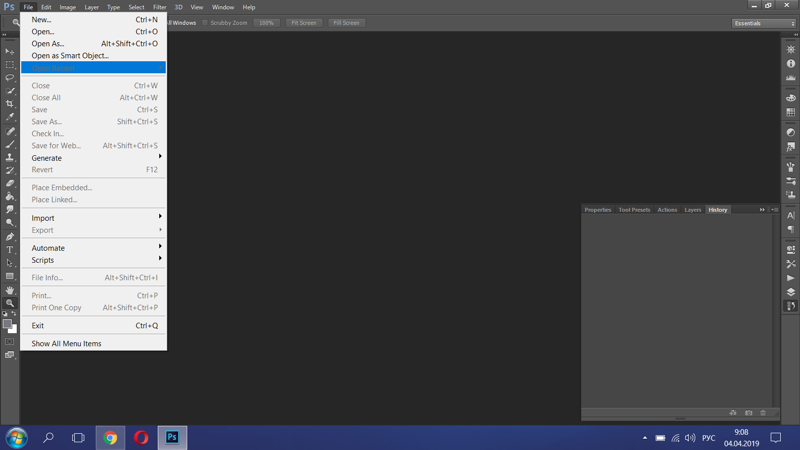The height and width of the screenshot is (450, 800).
Task: Click the foreground color swatch
Action: click(x=7, y=323)
